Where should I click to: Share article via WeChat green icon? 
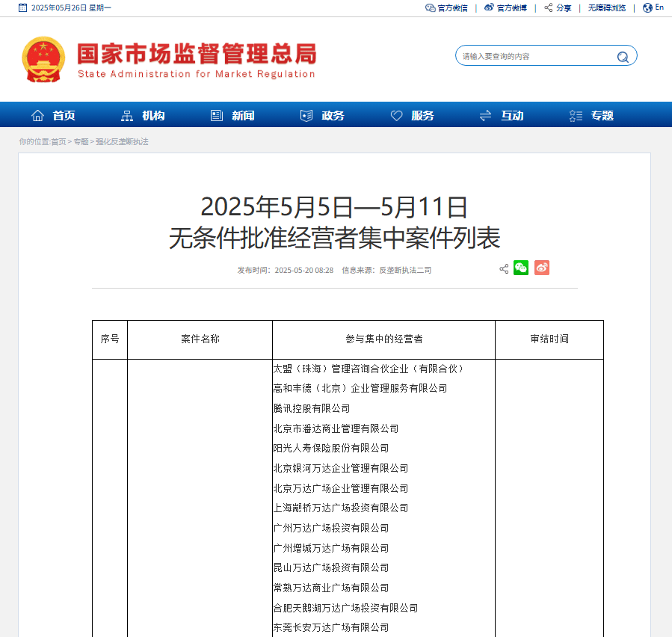tap(521, 268)
